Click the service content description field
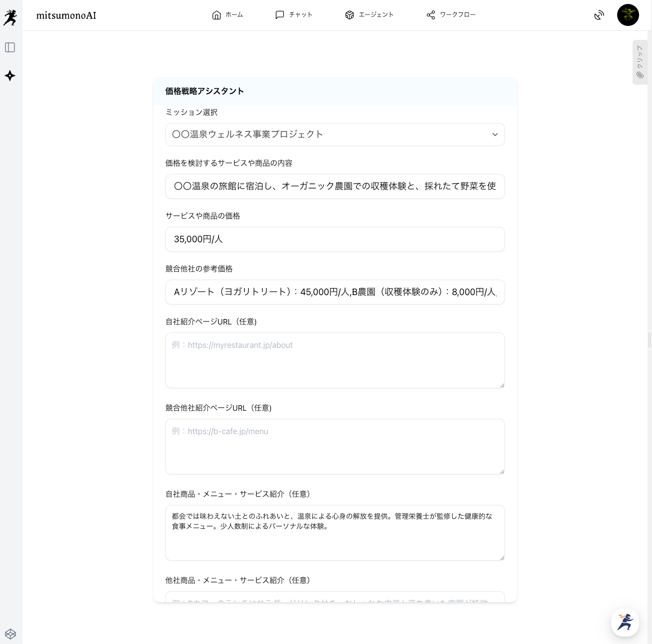This screenshot has width=652, height=644. (335, 186)
